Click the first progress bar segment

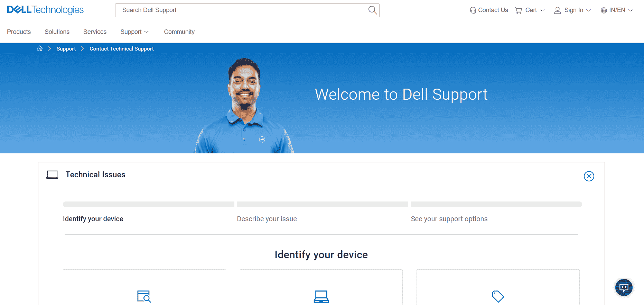tap(149, 204)
